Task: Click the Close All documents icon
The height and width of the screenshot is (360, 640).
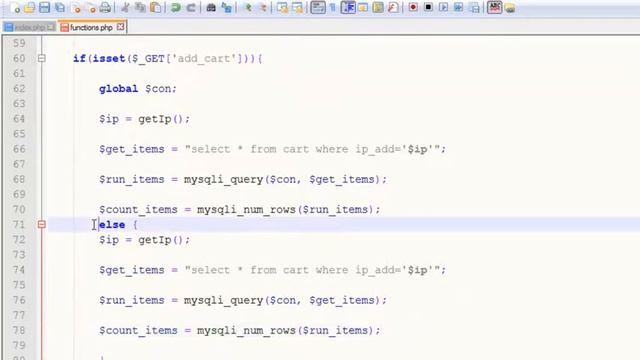Action: coord(91,7)
